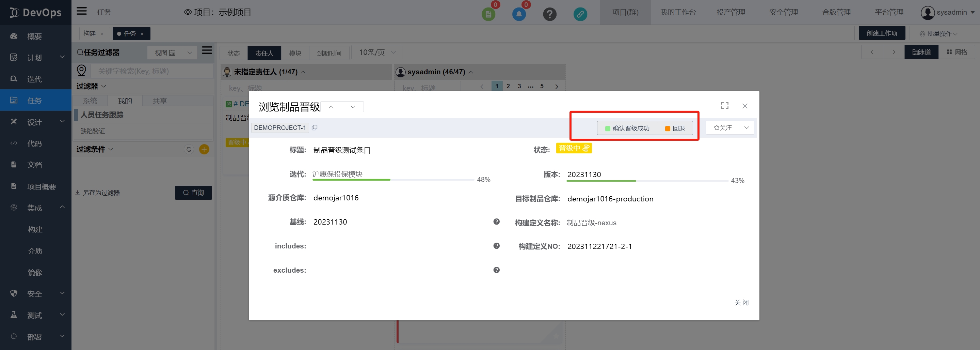Click the teal link icon in header
Viewport: 980px width, 350px height.
coord(580,14)
